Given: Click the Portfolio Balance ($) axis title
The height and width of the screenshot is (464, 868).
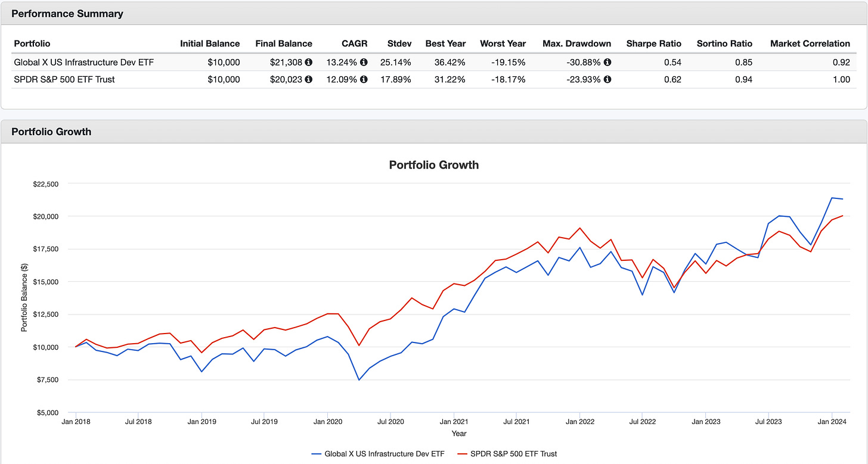Looking at the screenshot, I should coord(24,298).
